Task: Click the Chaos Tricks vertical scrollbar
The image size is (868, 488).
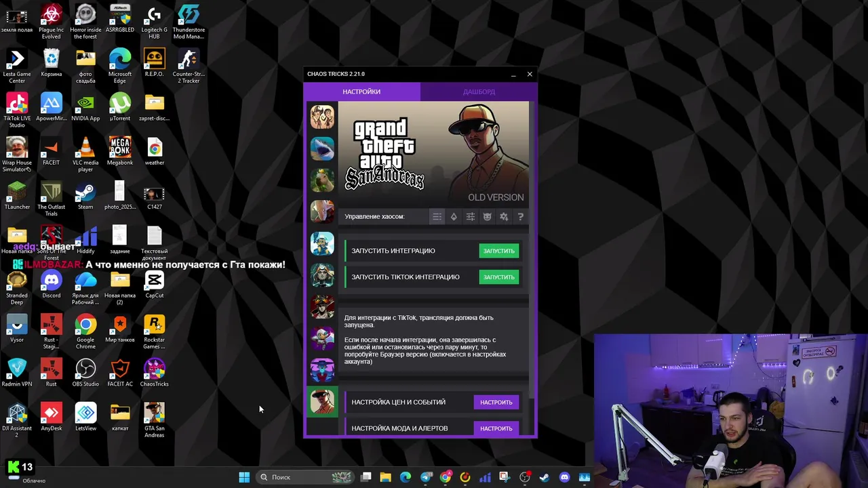Action: 531,251
